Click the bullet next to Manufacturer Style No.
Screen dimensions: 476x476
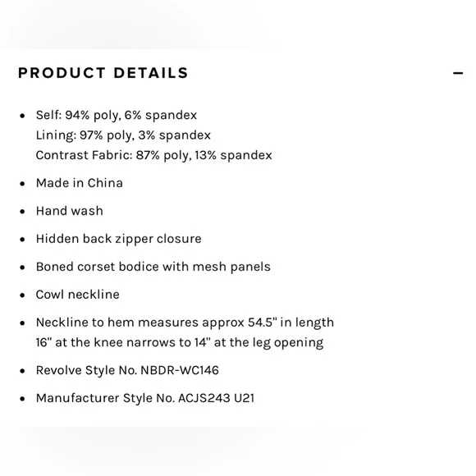tap(22, 399)
